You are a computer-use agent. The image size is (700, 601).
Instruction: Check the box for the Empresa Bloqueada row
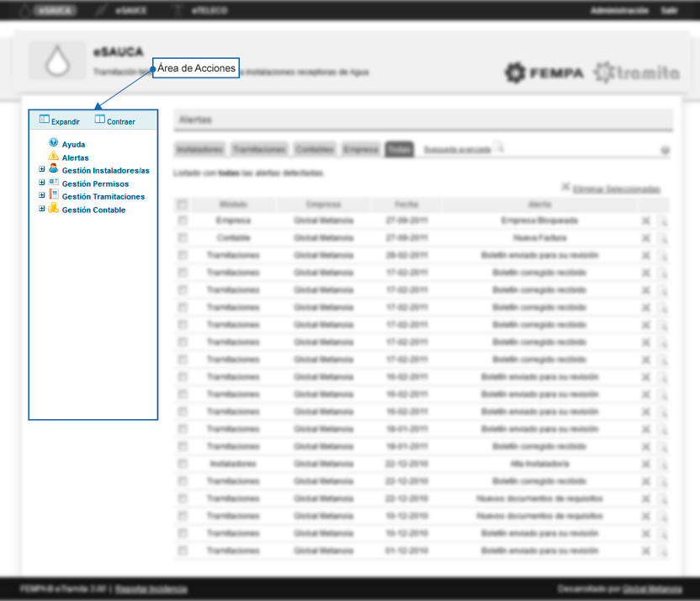point(182,221)
